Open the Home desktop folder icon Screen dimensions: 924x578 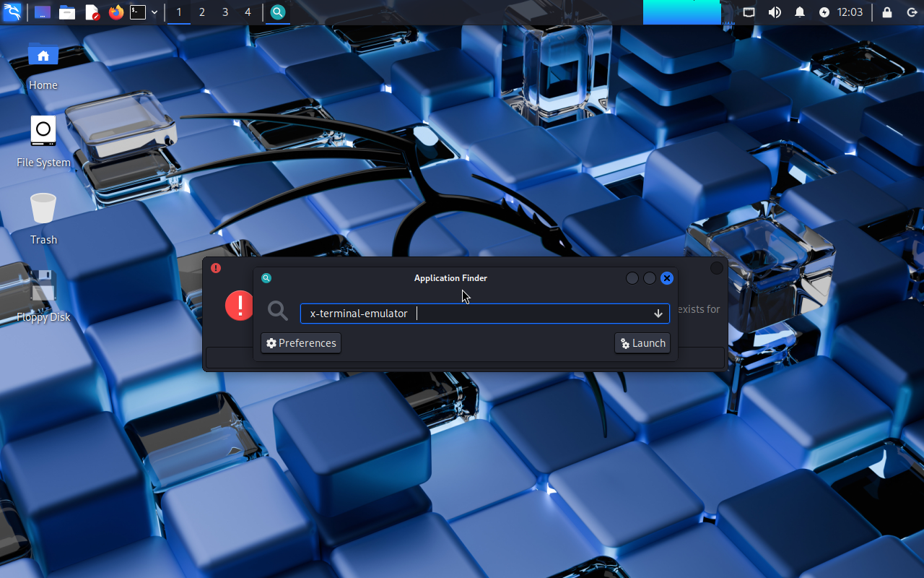coord(43,55)
